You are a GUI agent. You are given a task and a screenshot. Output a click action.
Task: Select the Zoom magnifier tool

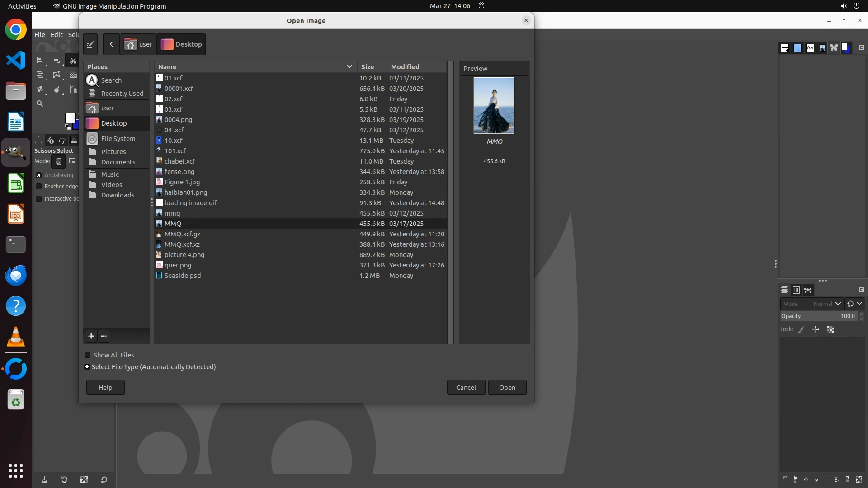click(x=40, y=104)
